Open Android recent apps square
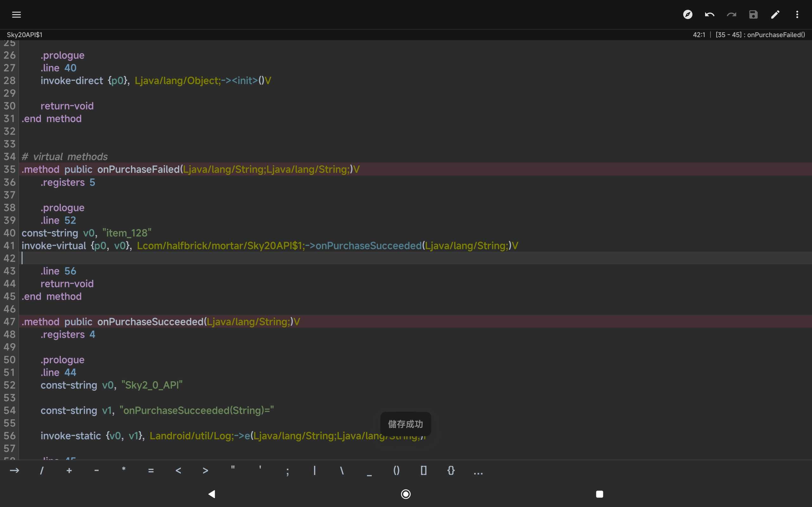Viewport: 812px width, 507px height. click(599, 494)
